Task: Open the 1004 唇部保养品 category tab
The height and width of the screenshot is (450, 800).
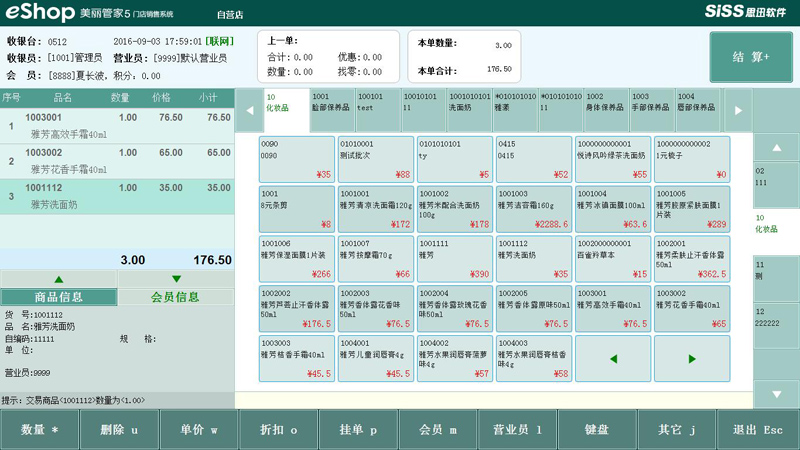Action: (697, 110)
